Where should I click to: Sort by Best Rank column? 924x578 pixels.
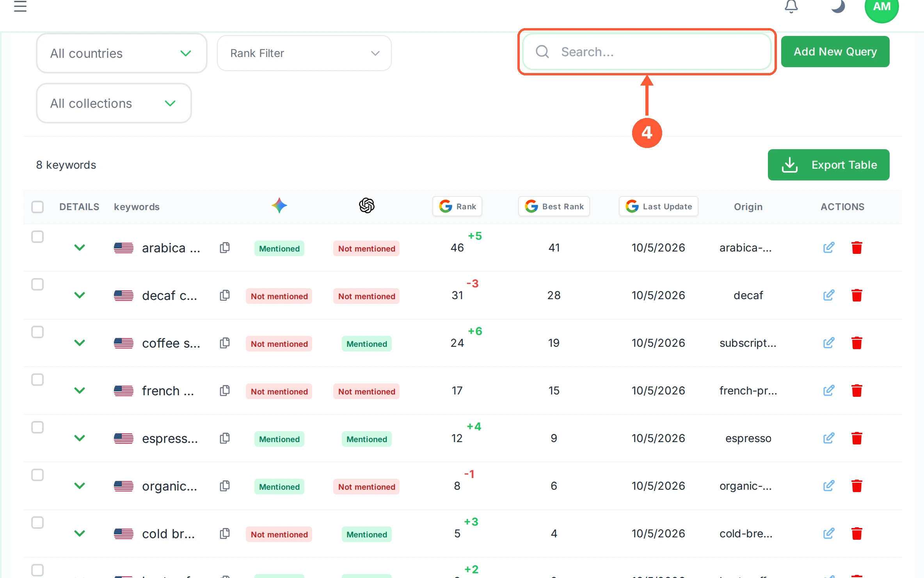pyautogui.click(x=554, y=206)
